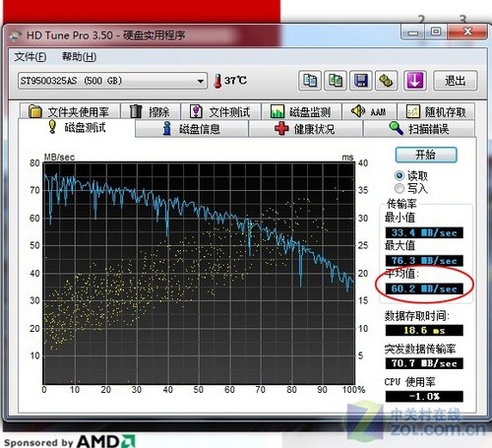492x448 pixels.
Task: Open the ST9500325AS drive dropdown
Action: [x=112, y=81]
